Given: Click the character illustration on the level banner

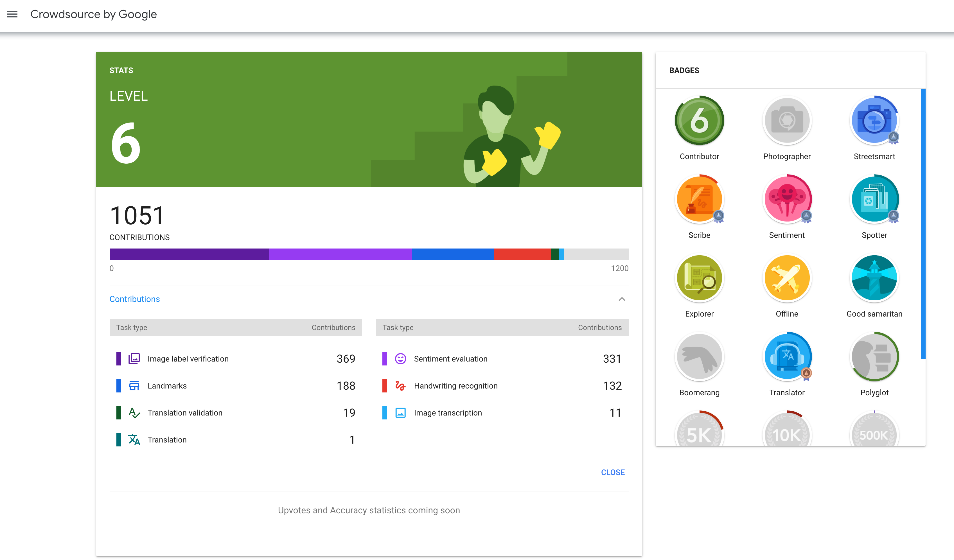Looking at the screenshot, I should [x=511, y=136].
